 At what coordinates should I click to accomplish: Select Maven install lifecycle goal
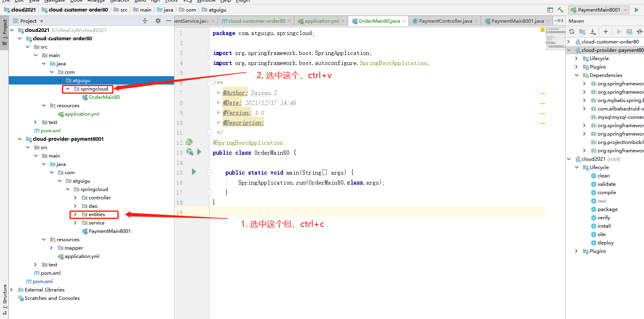tap(601, 226)
